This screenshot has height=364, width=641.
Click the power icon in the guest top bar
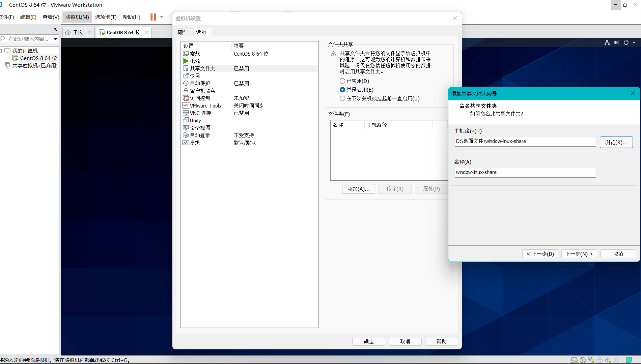tap(626, 42)
